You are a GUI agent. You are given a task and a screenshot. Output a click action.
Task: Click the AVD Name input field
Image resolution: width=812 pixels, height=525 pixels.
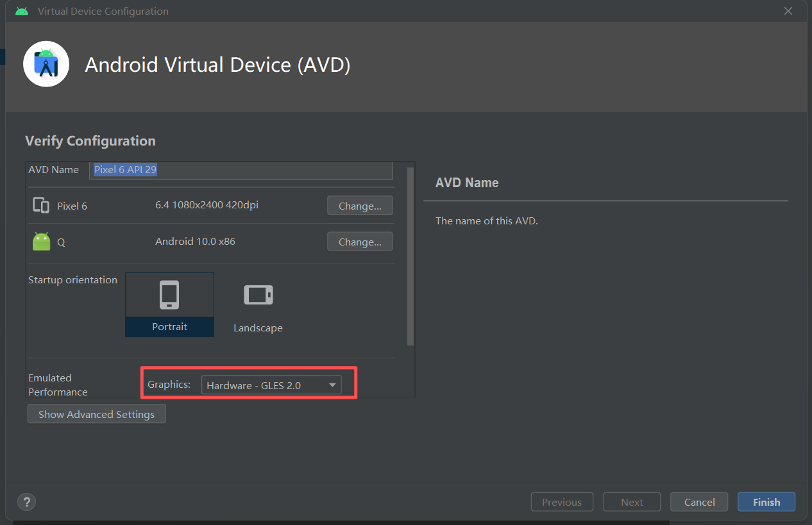(241, 170)
